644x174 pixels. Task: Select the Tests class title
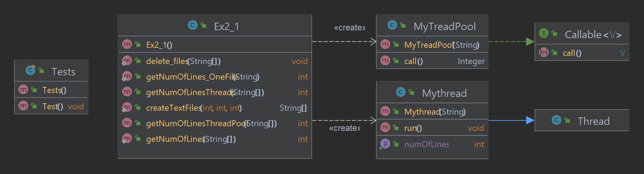point(64,72)
